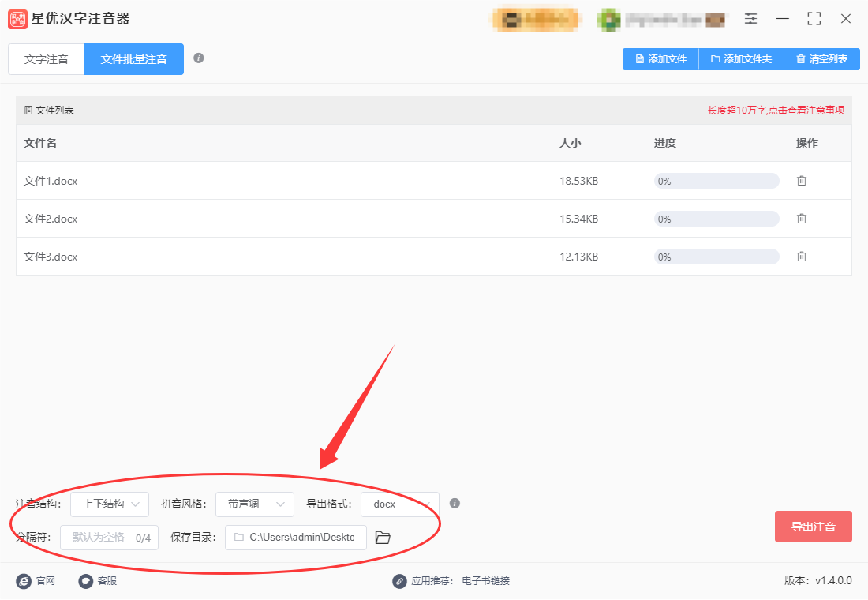
Task: Click the 文件1.docx progress bar
Action: [x=716, y=181]
